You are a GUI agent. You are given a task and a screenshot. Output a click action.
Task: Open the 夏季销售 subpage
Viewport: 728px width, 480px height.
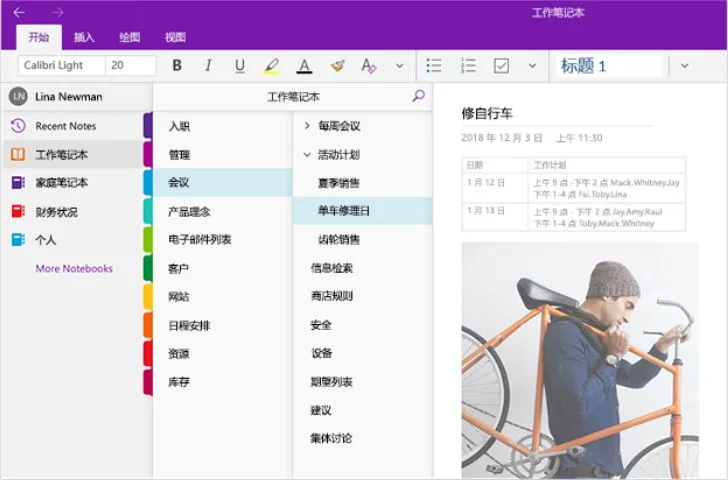363,183
